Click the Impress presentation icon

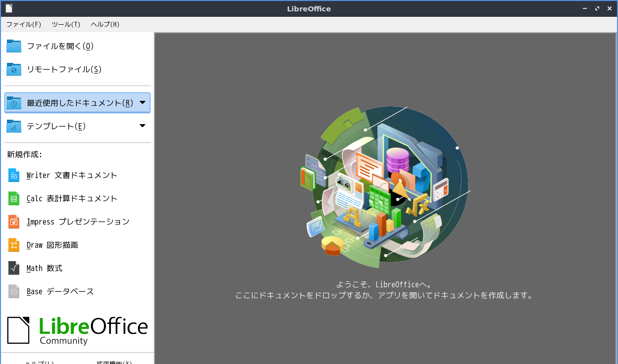pyautogui.click(x=14, y=222)
